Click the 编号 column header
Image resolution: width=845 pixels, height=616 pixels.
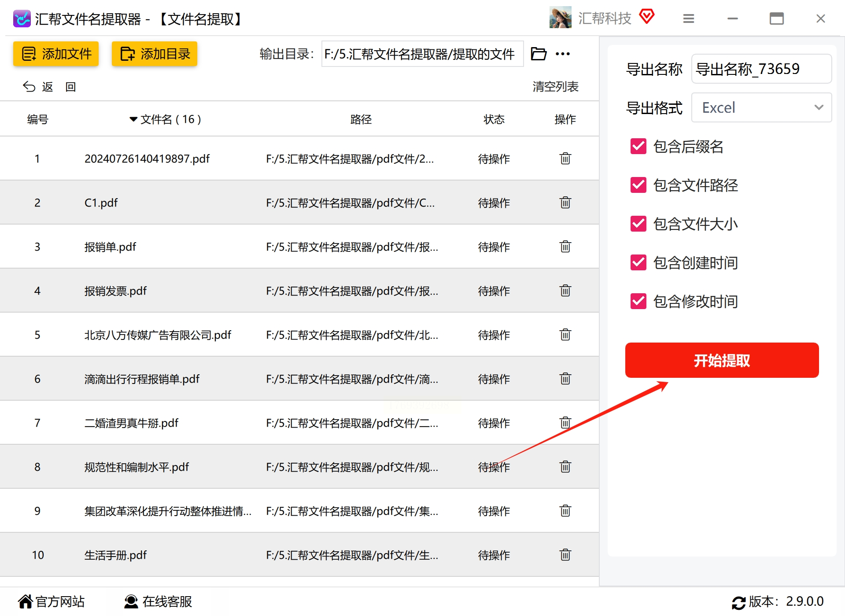[37, 119]
